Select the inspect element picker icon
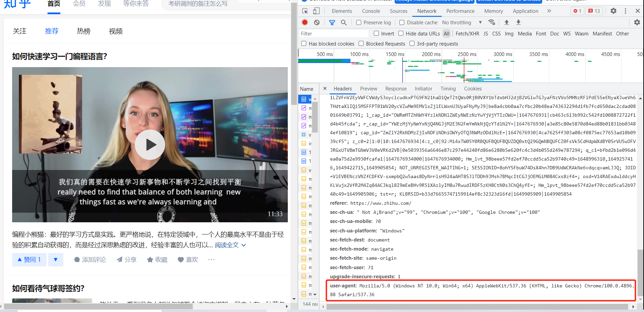The height and width of the screenshot is (312, 644). (305, 11)
